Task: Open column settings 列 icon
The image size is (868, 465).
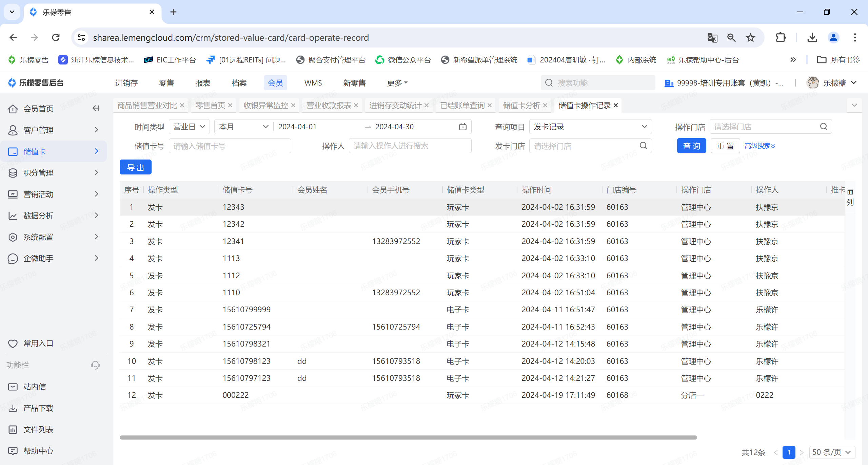Action: pos(850,197)
